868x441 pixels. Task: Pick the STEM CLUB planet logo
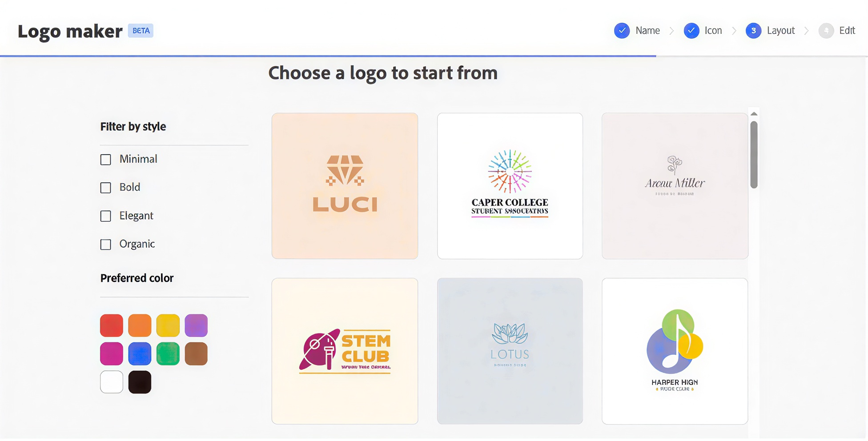pyautogui.click(x=345, y=351)
